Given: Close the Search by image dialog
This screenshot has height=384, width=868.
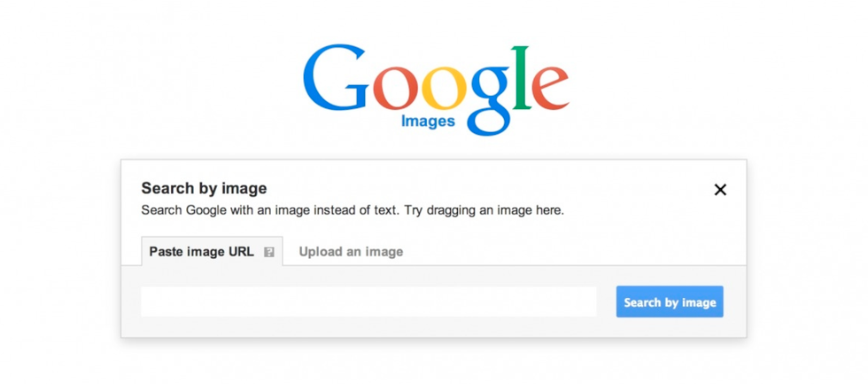Looking at the screenshot, I should (x=720, y=189).
